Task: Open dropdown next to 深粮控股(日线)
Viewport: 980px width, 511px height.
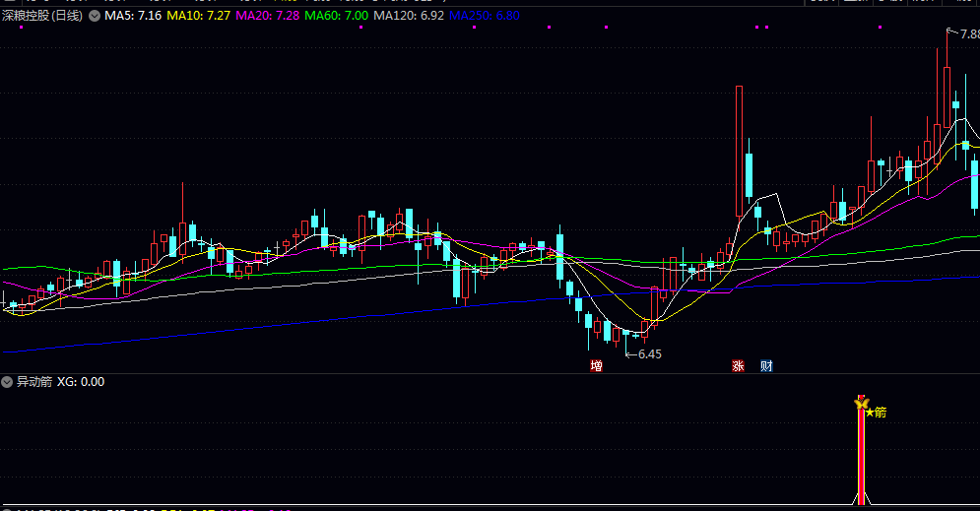Action: click(95, 16)
